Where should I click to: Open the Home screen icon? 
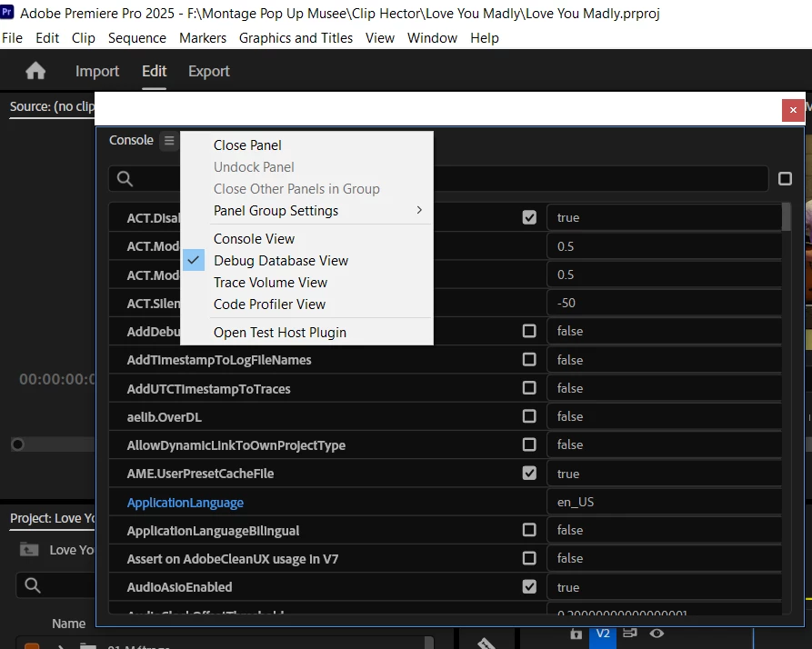coord(35,71)
